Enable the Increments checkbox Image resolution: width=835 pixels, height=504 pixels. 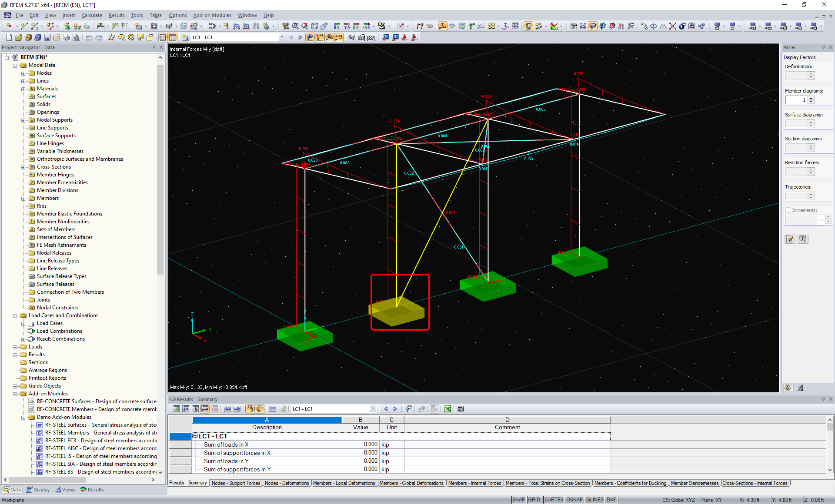coord(788,210)
